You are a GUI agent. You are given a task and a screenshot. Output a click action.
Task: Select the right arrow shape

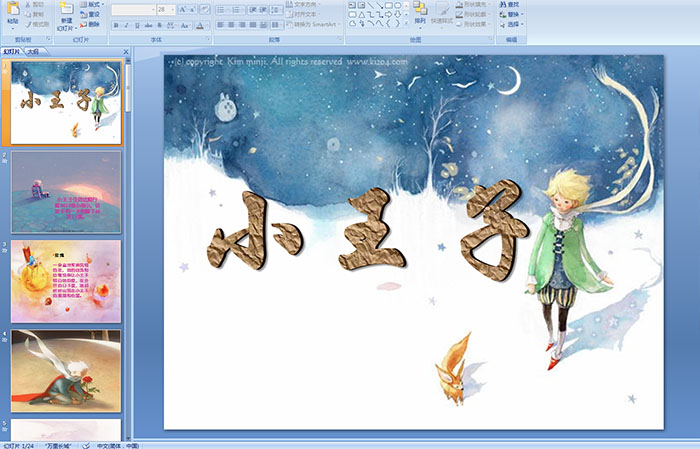(388, 15)
